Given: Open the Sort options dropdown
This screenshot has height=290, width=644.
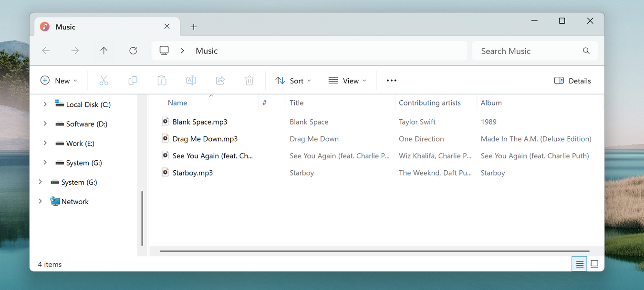Looking at the screenshot, I should 293,80.
